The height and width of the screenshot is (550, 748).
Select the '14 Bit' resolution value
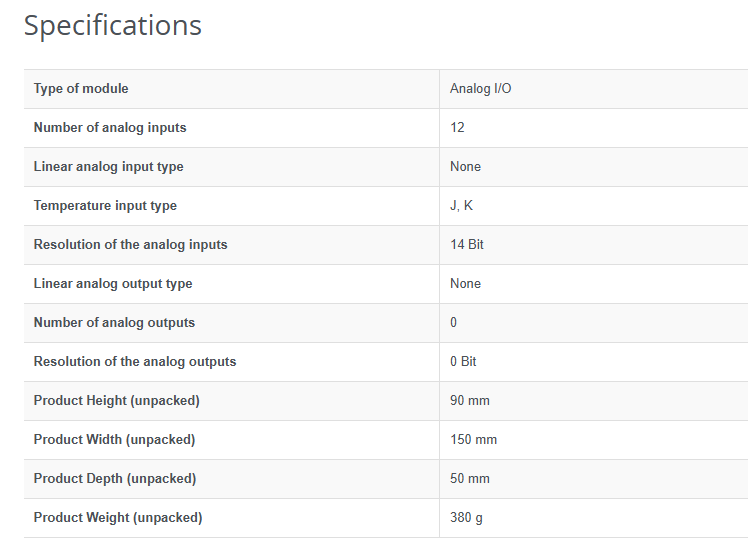(467, 245)
